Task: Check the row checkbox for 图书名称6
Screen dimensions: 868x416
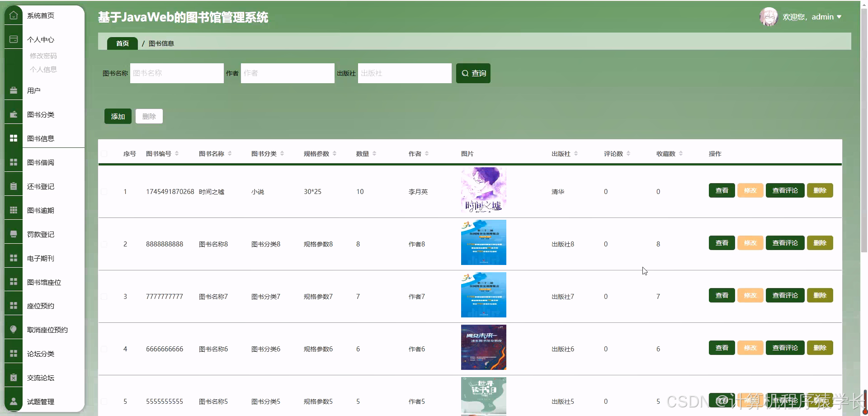Action: (x=104, y=349)
